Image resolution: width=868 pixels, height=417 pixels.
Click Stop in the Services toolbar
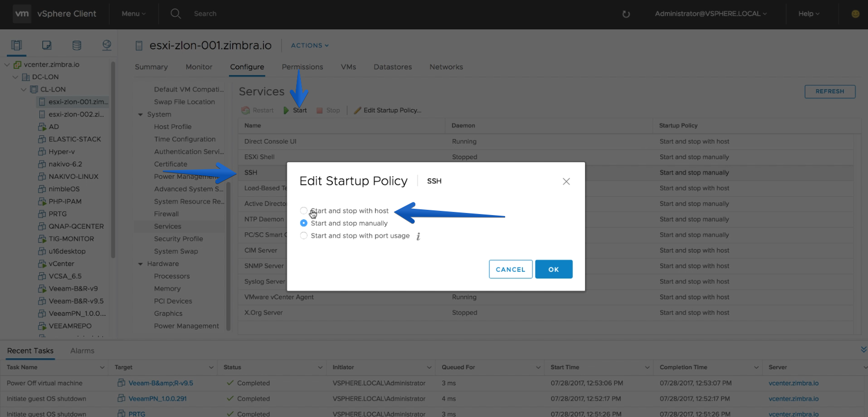click(x=328, y=110)
